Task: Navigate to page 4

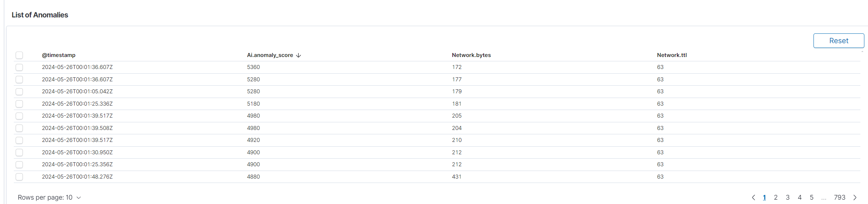Action: [x=800, y=197]
